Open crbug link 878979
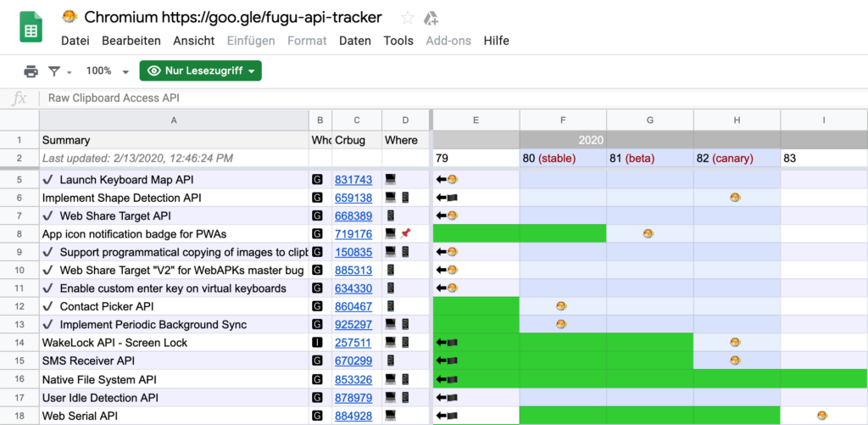Screen dimensions: 868x425 tap(353, 398)
